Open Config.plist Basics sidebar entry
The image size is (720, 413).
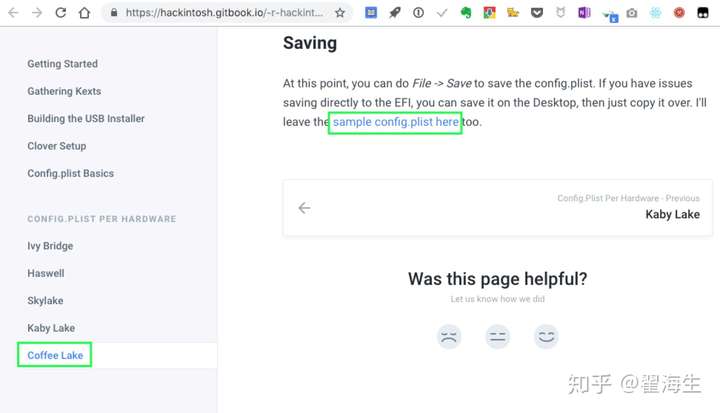(70, 174)
